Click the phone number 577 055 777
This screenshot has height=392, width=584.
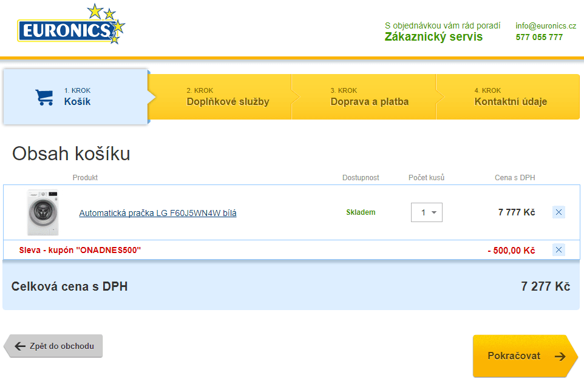click(x=539, y=37)
